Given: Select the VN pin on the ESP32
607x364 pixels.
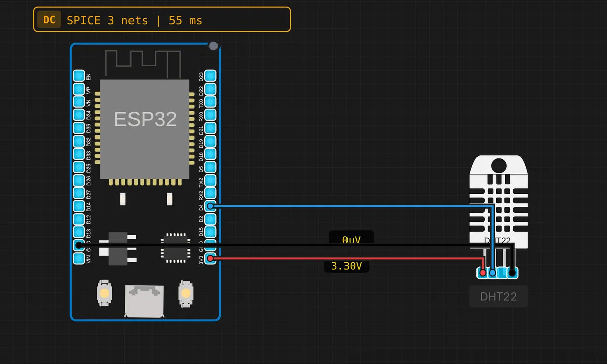Looking at the screenshot, I should pyautogui.click(x=79, y=102).
